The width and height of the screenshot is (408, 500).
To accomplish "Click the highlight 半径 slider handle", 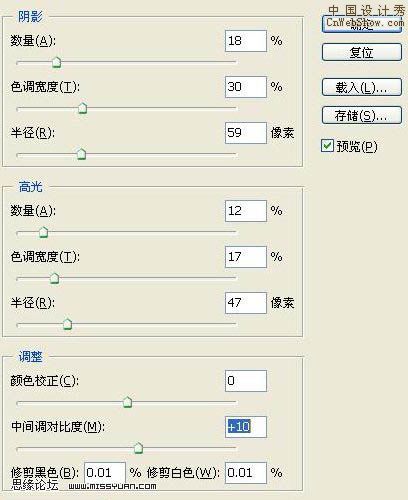I will pyautogui.click(x=68, y=324).
